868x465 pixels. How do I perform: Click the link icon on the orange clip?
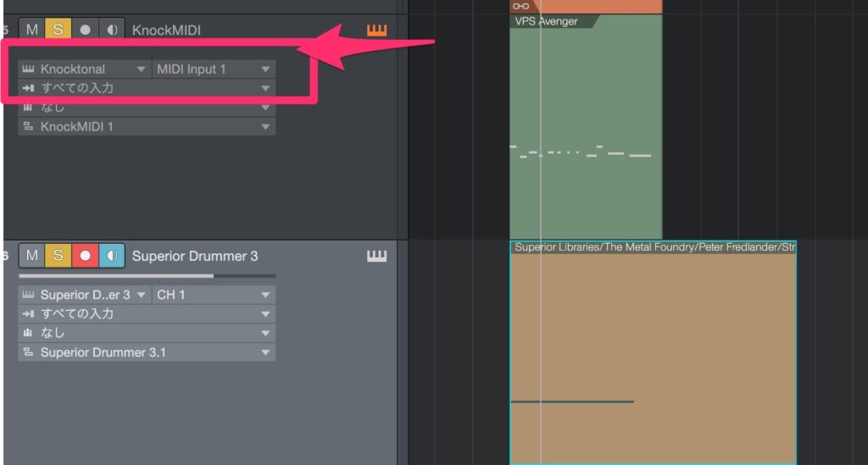pos(521,6)
